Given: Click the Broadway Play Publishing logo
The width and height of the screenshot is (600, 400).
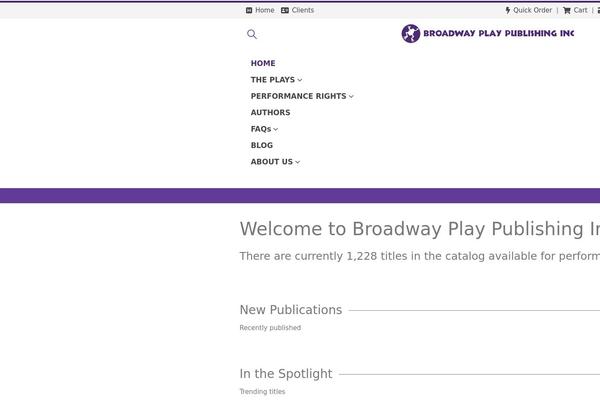Looking at the screenshot, I should click(x=488, y=34).
